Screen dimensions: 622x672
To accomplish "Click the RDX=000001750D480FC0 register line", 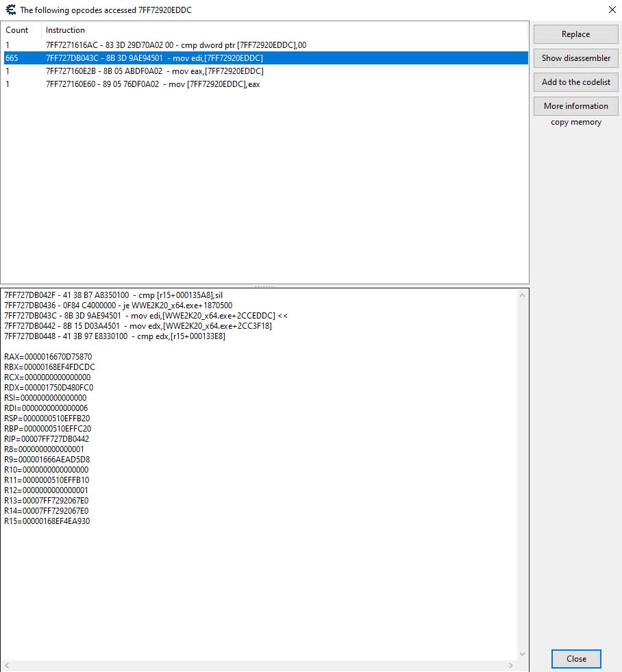I will click(x=49, y=388).
